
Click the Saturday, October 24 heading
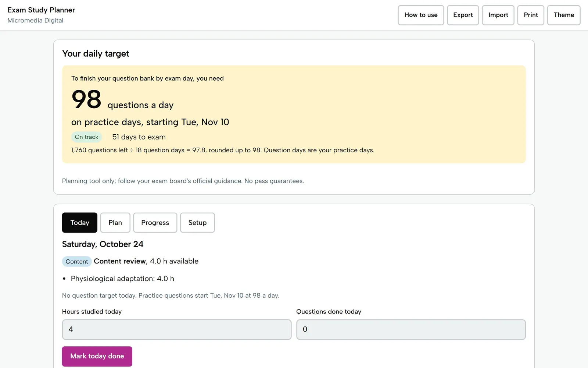103,244
